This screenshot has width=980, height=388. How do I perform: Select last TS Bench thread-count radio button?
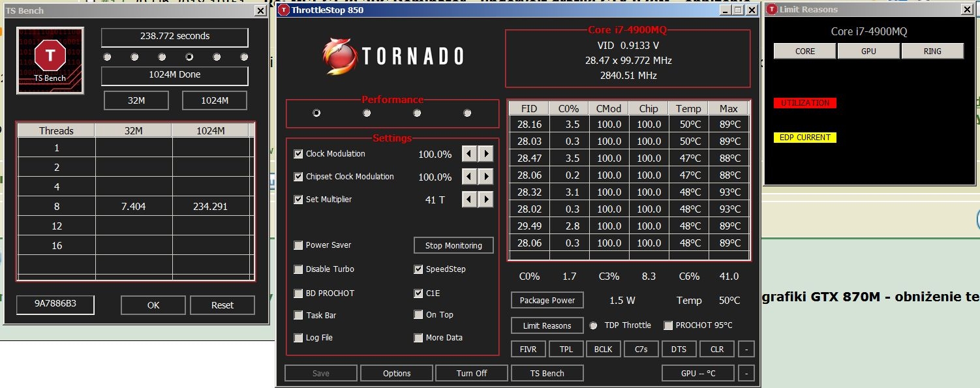tap(244, 57)
